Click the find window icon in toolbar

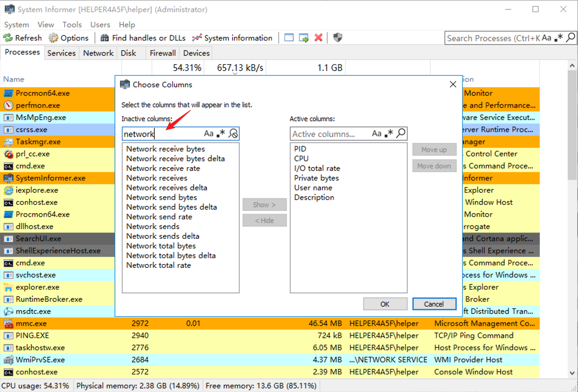click(x=289, y=38)
